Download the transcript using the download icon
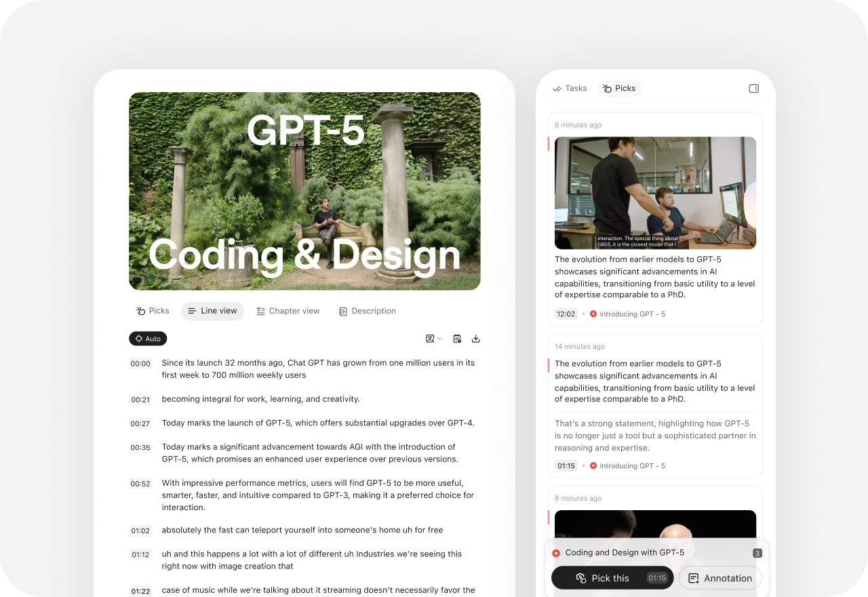 click(476, 339)
